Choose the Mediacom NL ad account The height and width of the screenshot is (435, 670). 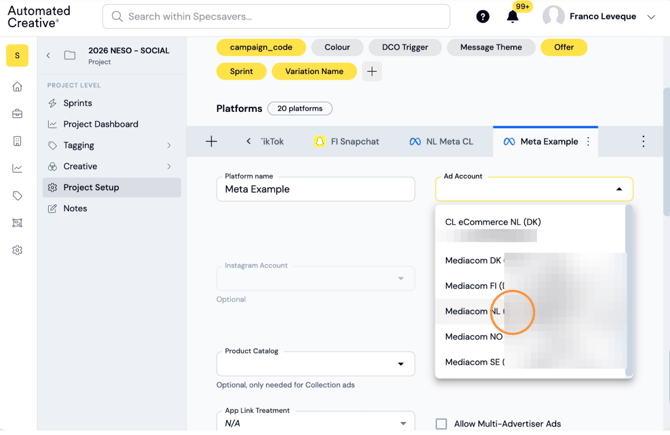(x=530, y=311)
